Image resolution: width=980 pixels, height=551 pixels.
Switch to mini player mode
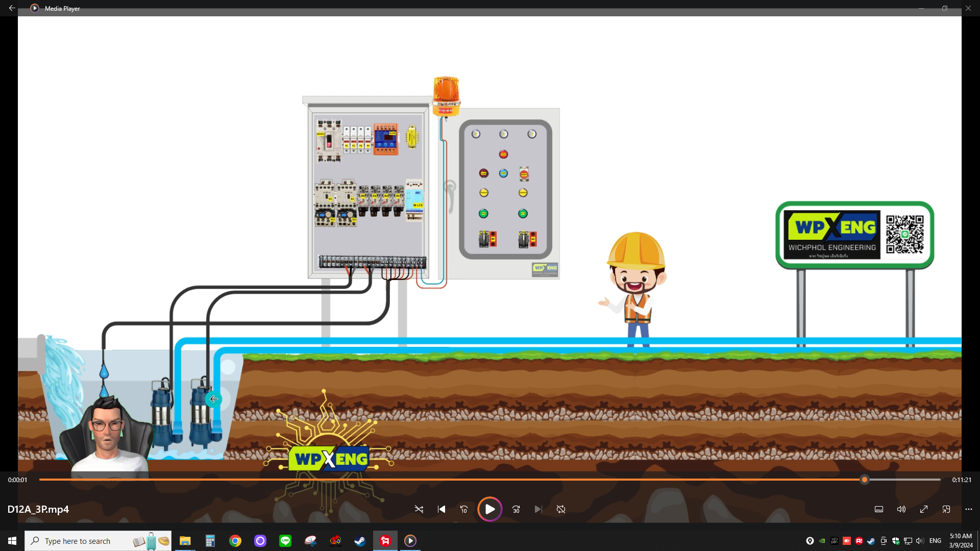coord(946,509)
